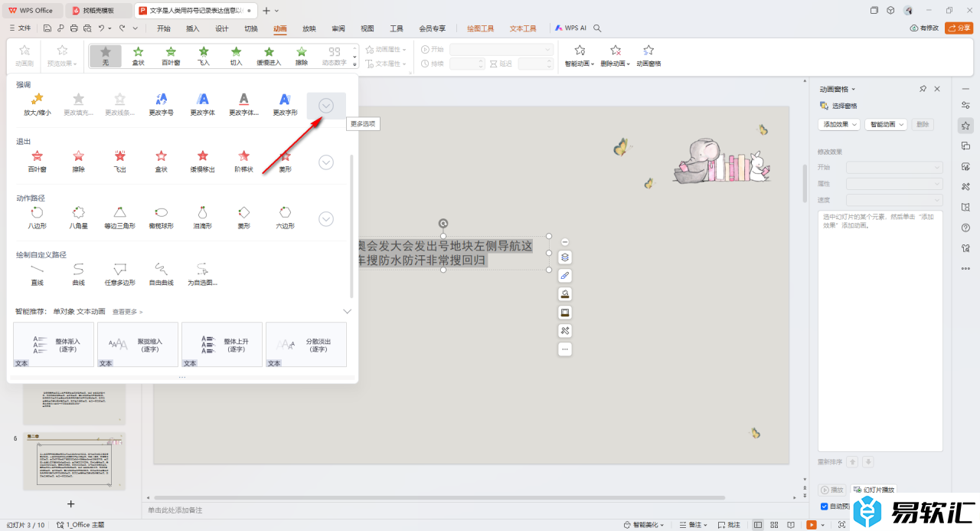
Task: Choose the 更改字号 emphasis effect
Action: tap(161, 104)
